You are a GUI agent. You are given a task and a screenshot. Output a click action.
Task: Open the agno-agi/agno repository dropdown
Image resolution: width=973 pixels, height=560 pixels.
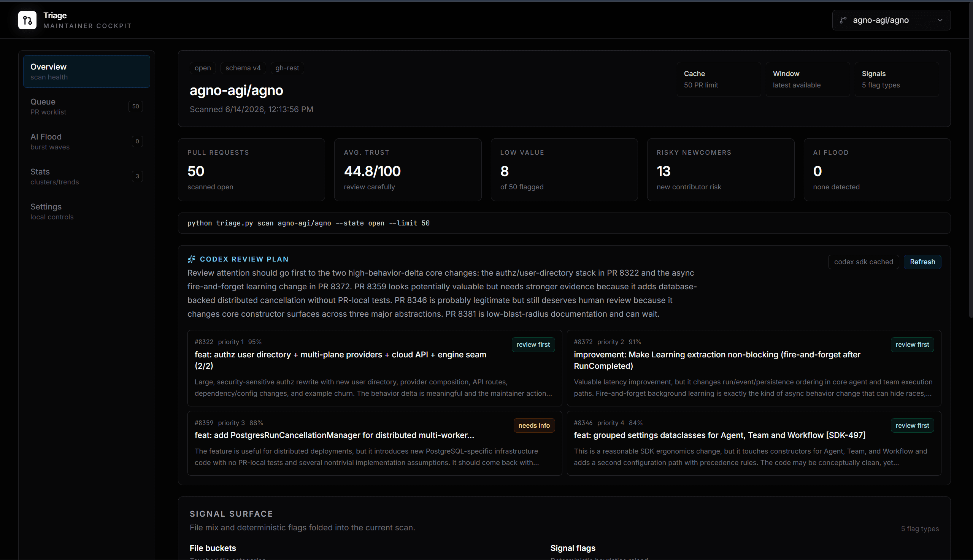click(891, 20)
